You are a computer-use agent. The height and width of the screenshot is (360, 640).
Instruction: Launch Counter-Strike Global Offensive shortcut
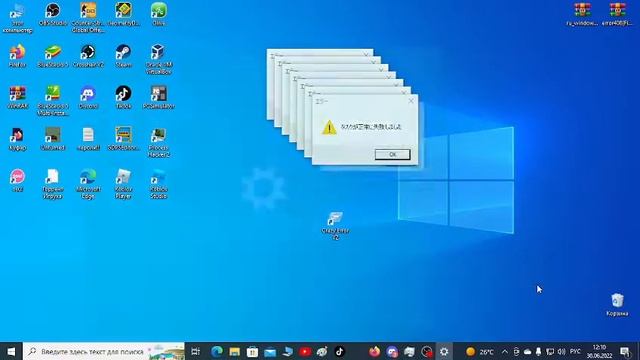click(88, 18)
